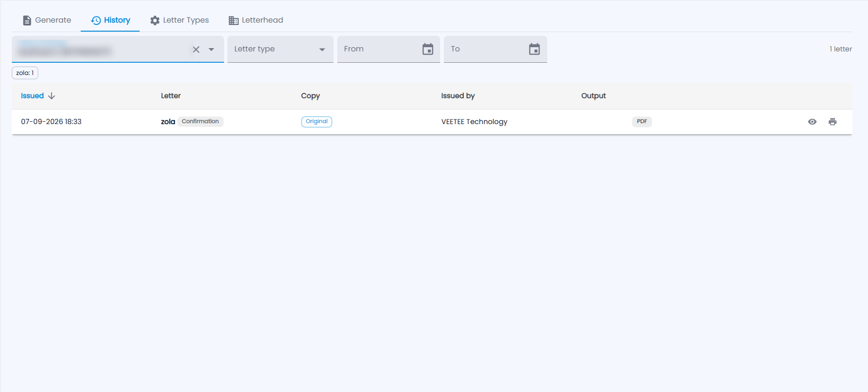Click the Issued by column header
Viewport: 868px width, 392px height.
point(458,96)
